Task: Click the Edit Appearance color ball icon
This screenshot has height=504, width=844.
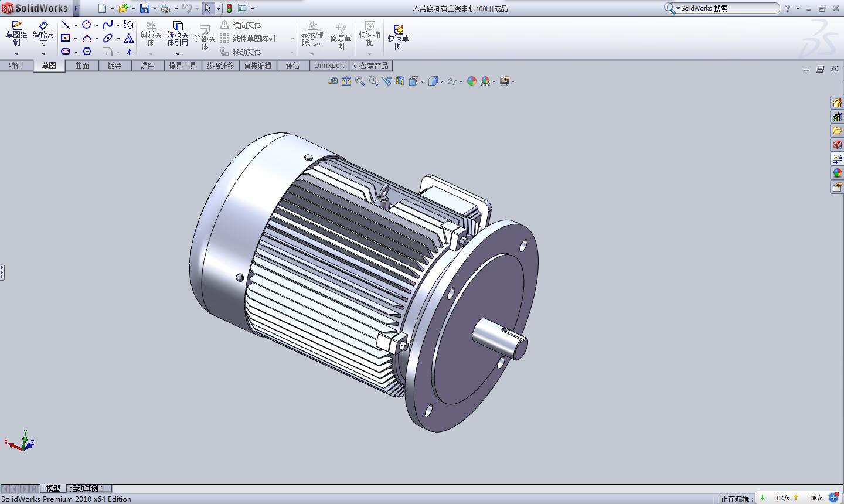Action: pos(472,81)
